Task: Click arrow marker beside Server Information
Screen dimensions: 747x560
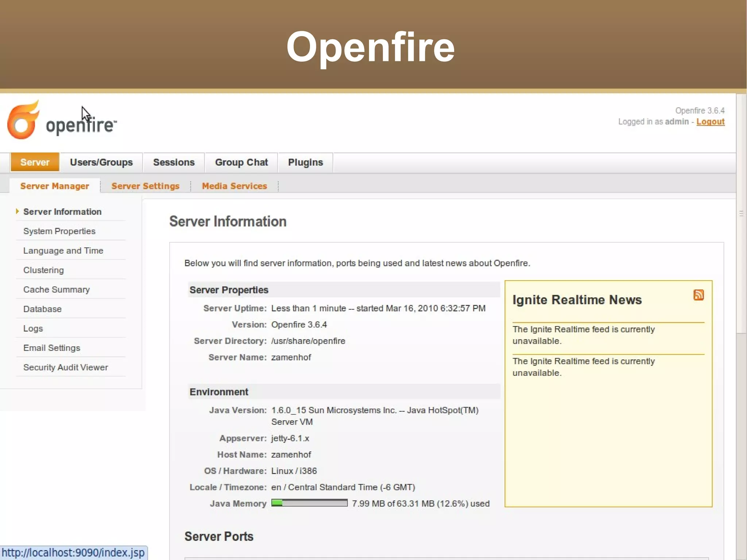Action: tap(17, 211)
